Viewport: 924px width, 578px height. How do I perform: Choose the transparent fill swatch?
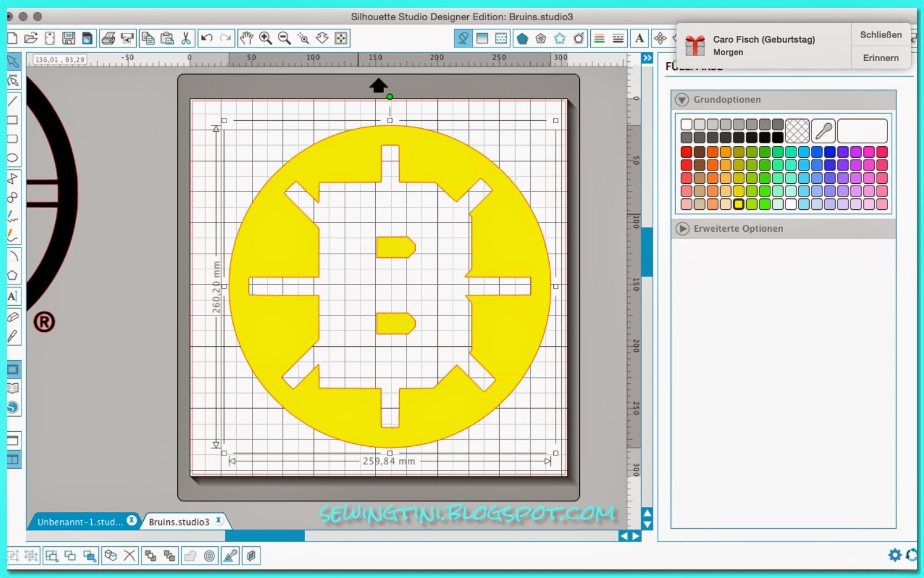tap(797, 131)
